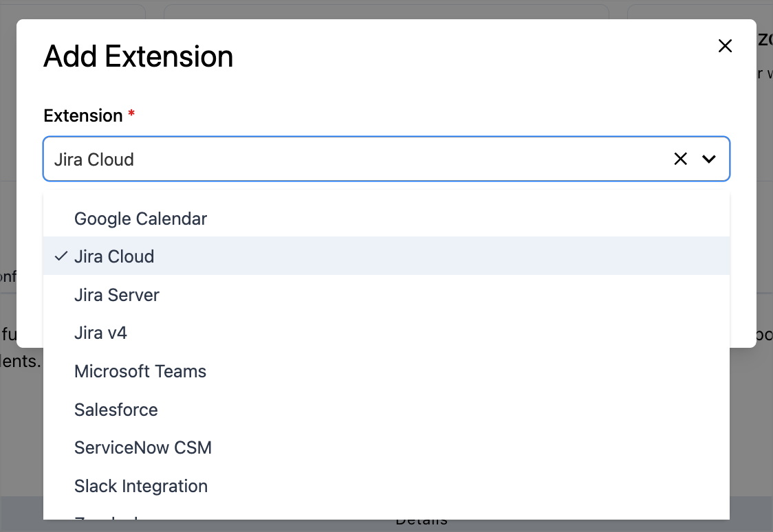Click the checkmark beside Jira Cloud
The height and width of the screenshot is (532, 773).
coord(61,256)
